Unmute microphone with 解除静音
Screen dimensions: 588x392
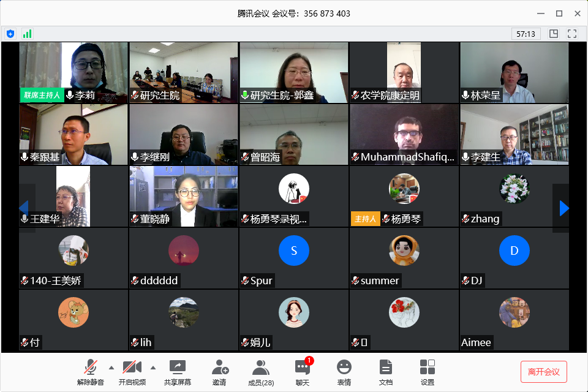click(x=91, y=372)
